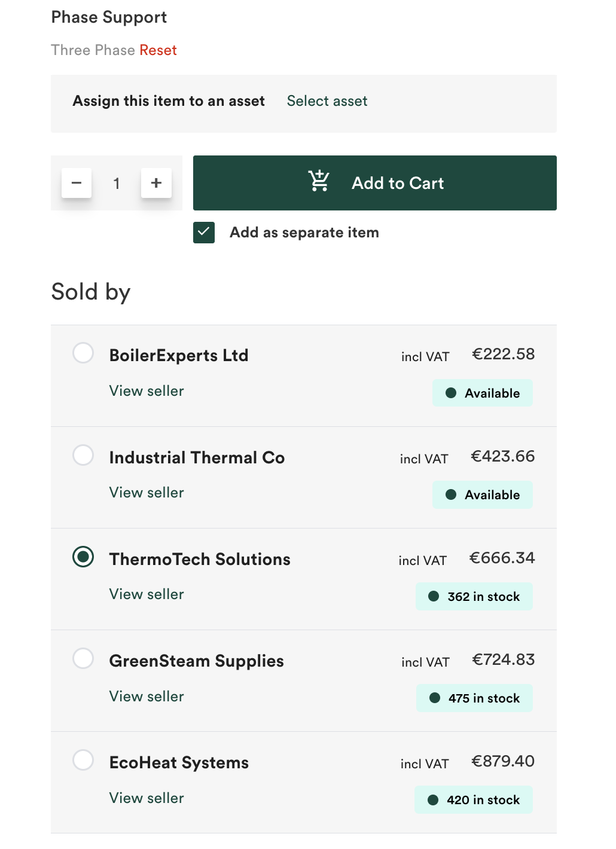Open Select asset to assign the item
Image resolution: width=616 pixels, height=849 pixels.
point(327,101)
